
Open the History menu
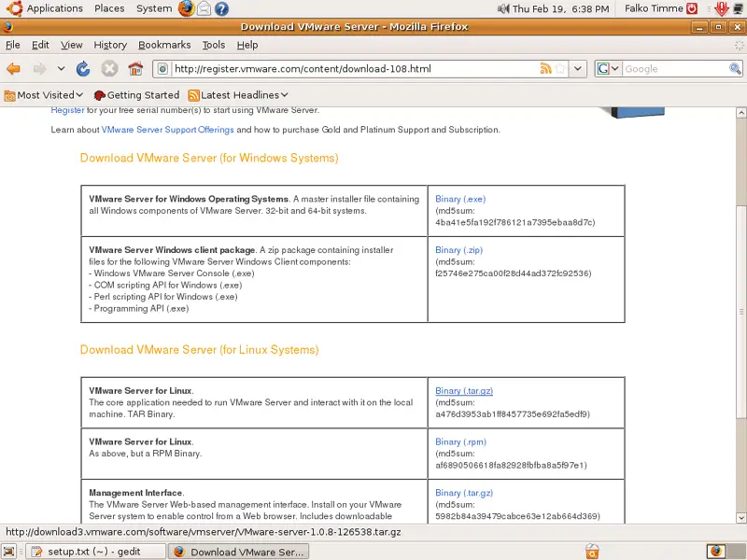pos(110,45)
